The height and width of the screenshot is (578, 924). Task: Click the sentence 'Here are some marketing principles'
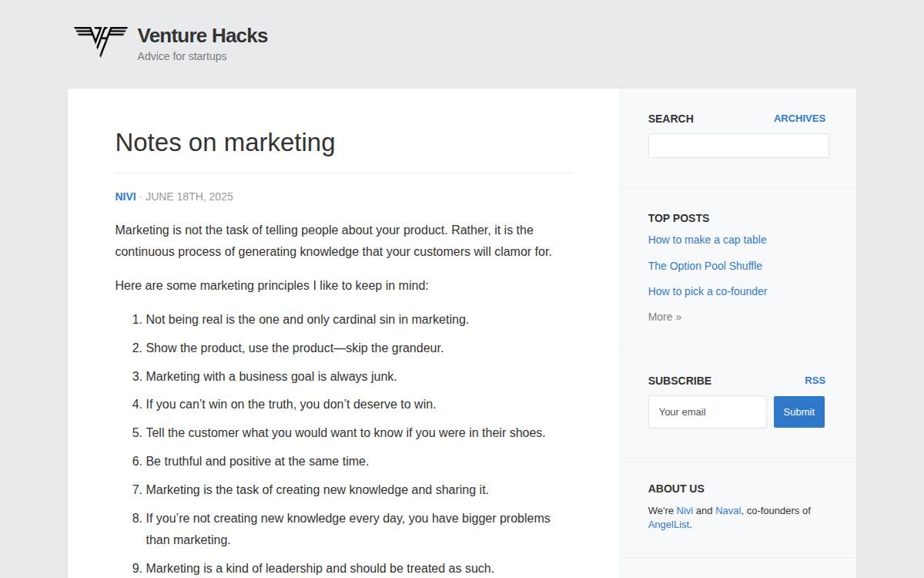(272, 285)
